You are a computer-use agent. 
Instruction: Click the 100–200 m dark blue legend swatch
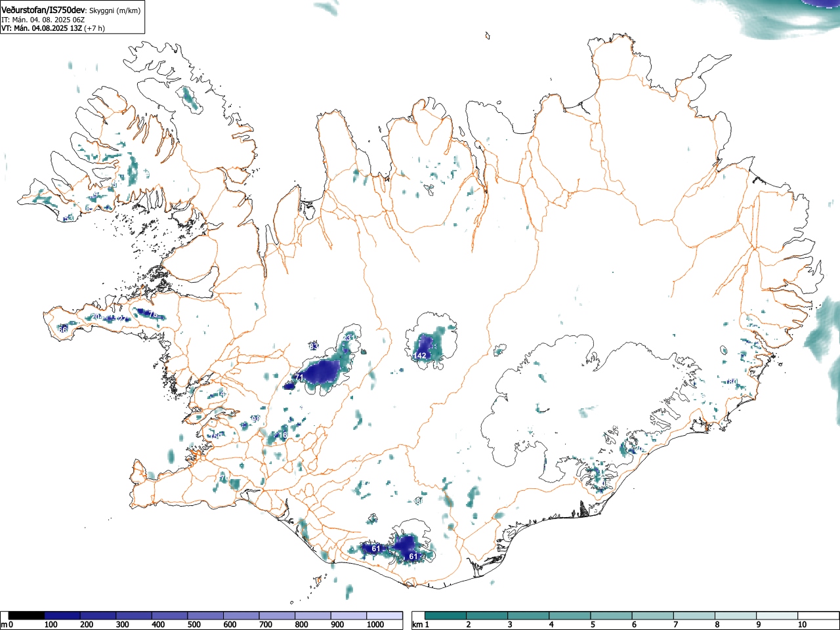click(62, 616)
